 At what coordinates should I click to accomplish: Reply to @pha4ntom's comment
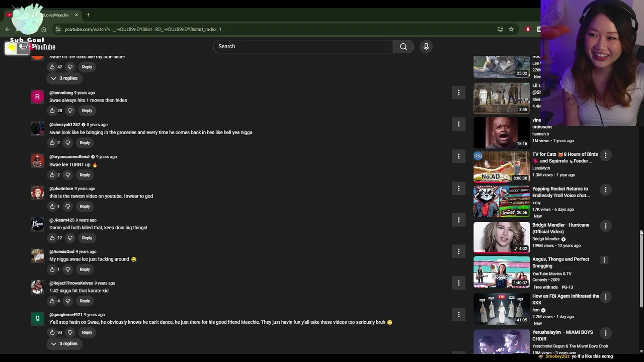(x=85, y=207)
